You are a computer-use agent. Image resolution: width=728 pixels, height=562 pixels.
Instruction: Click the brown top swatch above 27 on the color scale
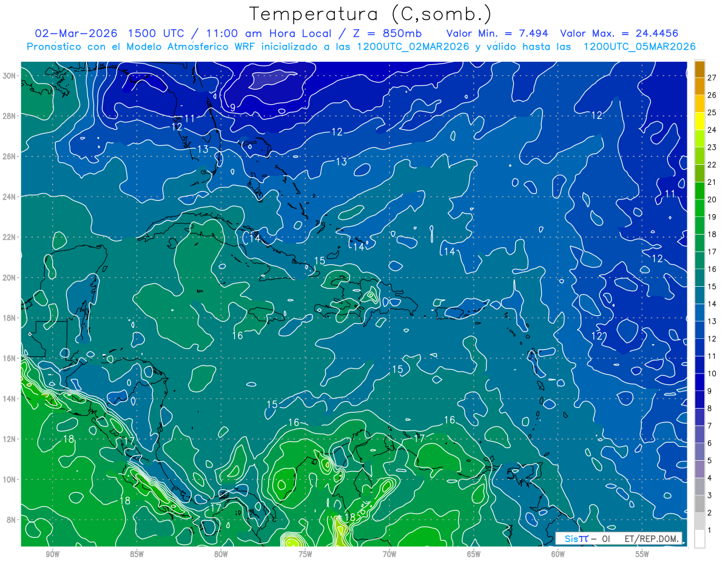pyautogui.click(x=699, y=69)
